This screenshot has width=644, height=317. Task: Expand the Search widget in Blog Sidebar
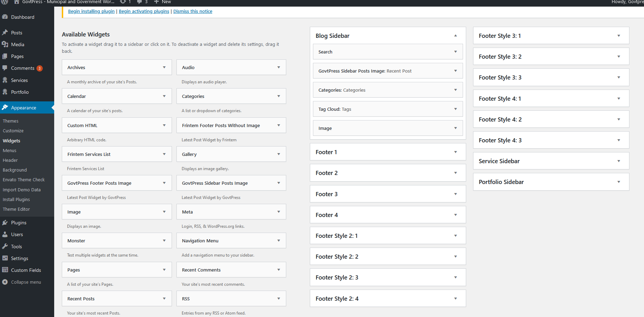pos(455,52)
